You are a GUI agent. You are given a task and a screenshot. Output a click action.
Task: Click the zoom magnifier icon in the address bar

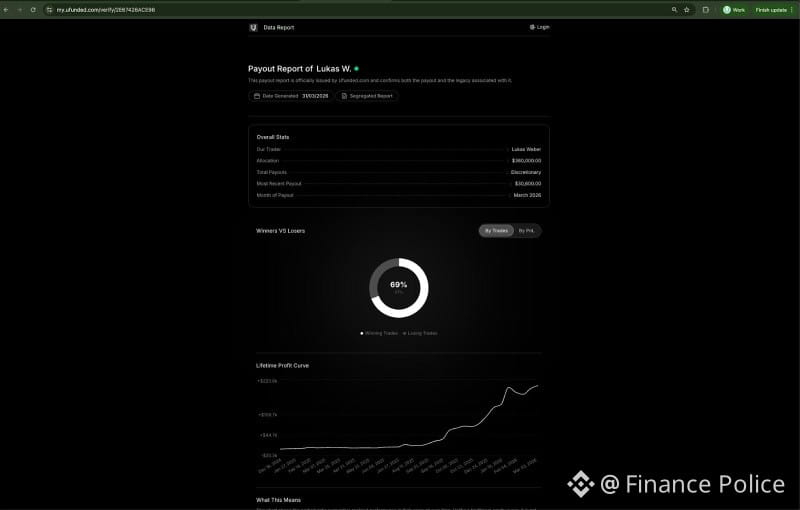point(674,10)
